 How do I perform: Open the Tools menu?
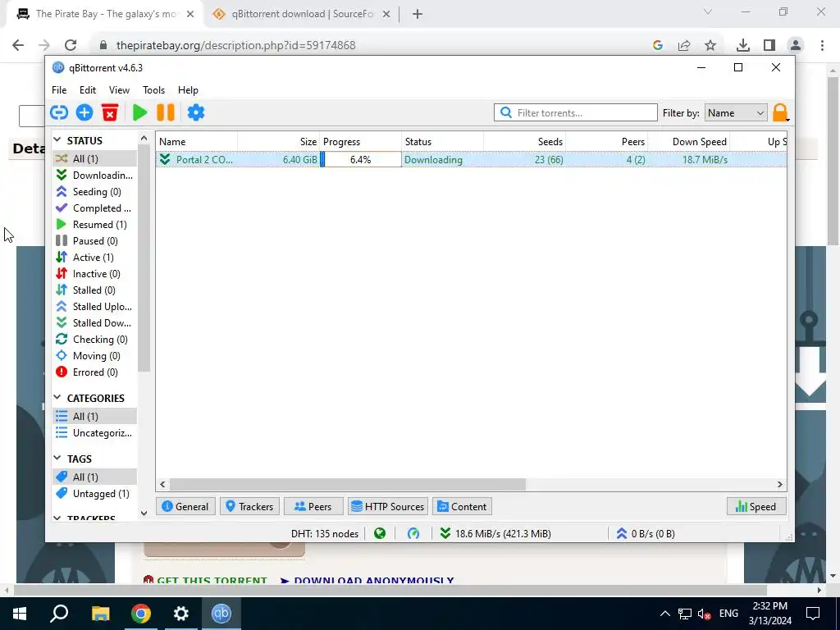pyautogui.click(x=153, y=90)
